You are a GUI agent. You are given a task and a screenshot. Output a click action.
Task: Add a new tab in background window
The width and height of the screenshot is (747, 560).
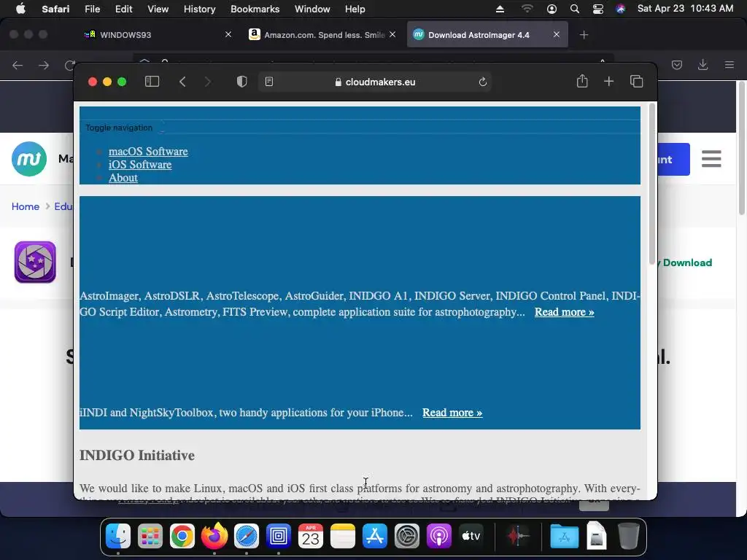tap(584, 35)
